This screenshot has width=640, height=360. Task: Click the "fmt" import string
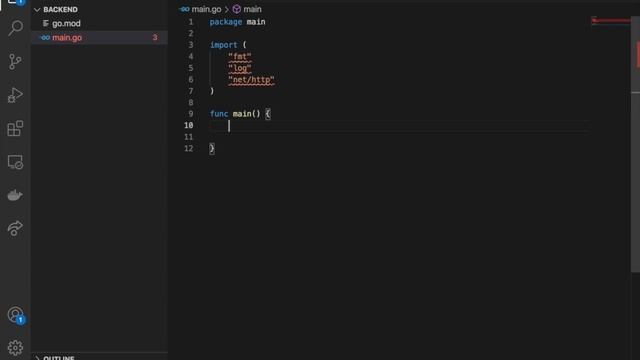(240, 56)
